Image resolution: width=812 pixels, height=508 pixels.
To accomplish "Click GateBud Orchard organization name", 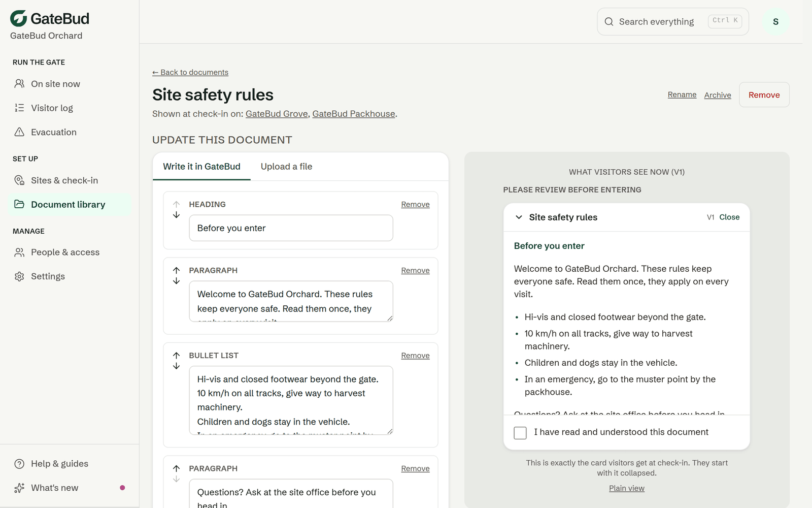I will [46, 36].
